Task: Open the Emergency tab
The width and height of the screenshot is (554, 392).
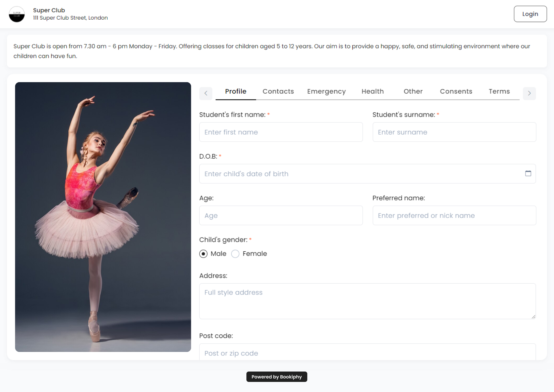Action: pyautogui.click(x=326, y=91)
